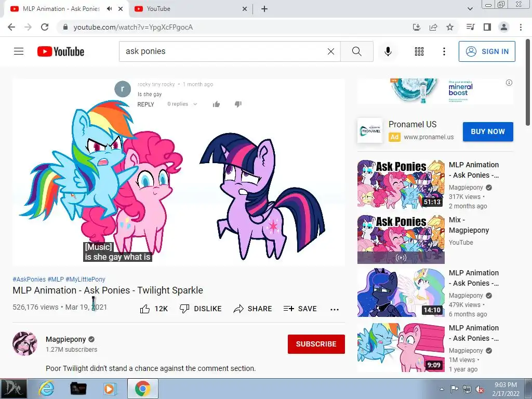532x399 pixels.
Task: Click the muted volume tray icon
Action: pos(480,390)
